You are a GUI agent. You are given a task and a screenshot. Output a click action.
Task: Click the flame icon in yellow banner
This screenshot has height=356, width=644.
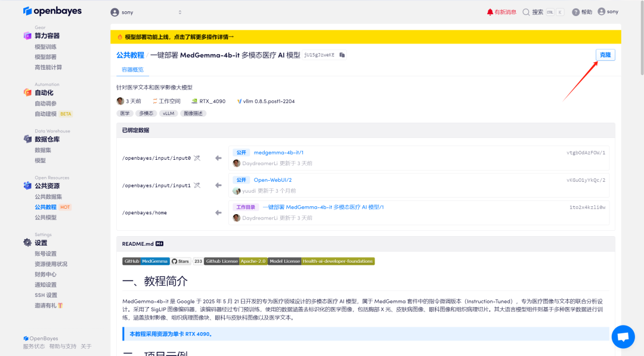pyautogui.click(x=120, y=37)
